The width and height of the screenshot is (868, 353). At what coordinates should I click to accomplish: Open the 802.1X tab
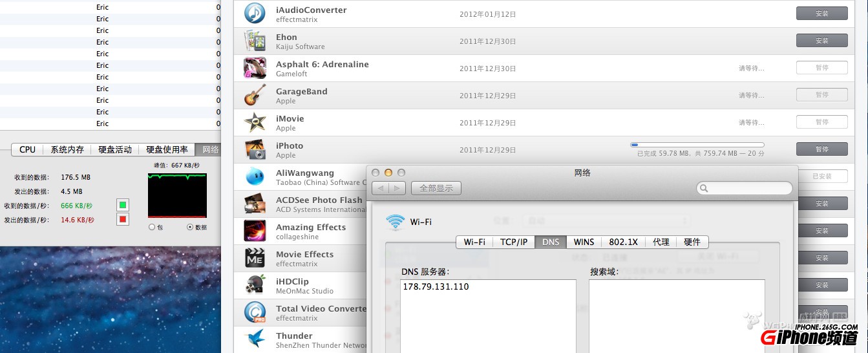(x=623, y=242)
